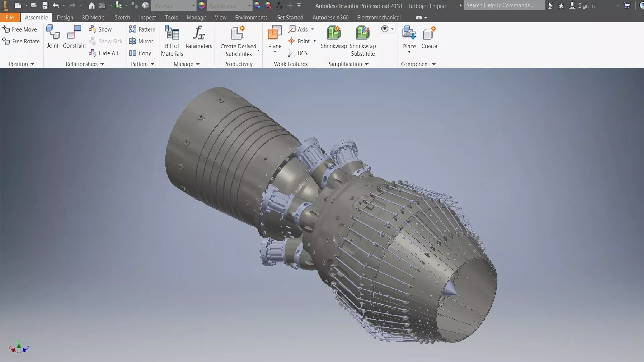Image resolution: width=644 pixels, height=362 pixels.
Task: Click the XYZ axis triad indicator
Action: (x=19, y=347)
